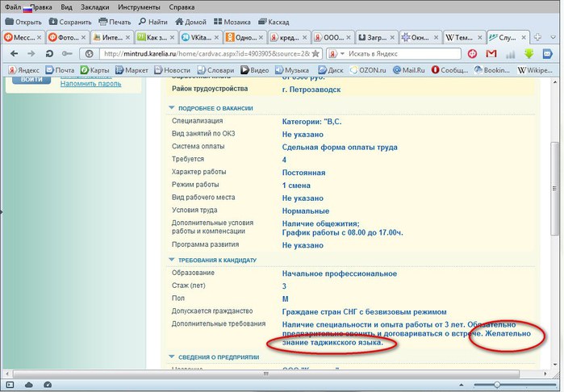This screenshot has height=392, width=564.
Task: Click the horizontal page scrollbar
Action: [x=266, y=373]
